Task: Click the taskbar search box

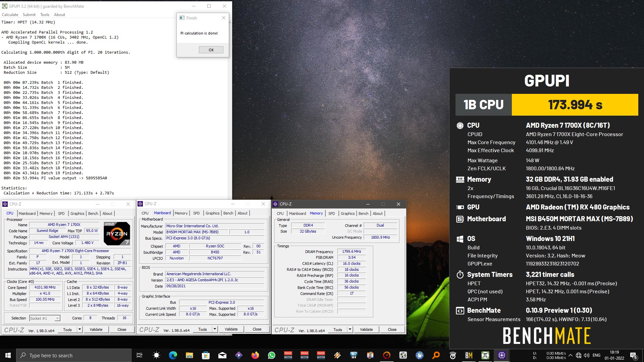Action: [x=74, y=355]
